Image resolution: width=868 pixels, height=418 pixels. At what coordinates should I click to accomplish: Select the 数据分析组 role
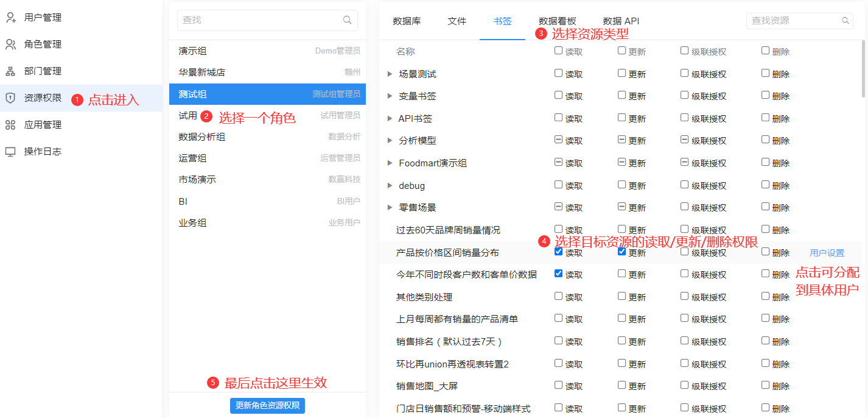click(x=267, y=137)
